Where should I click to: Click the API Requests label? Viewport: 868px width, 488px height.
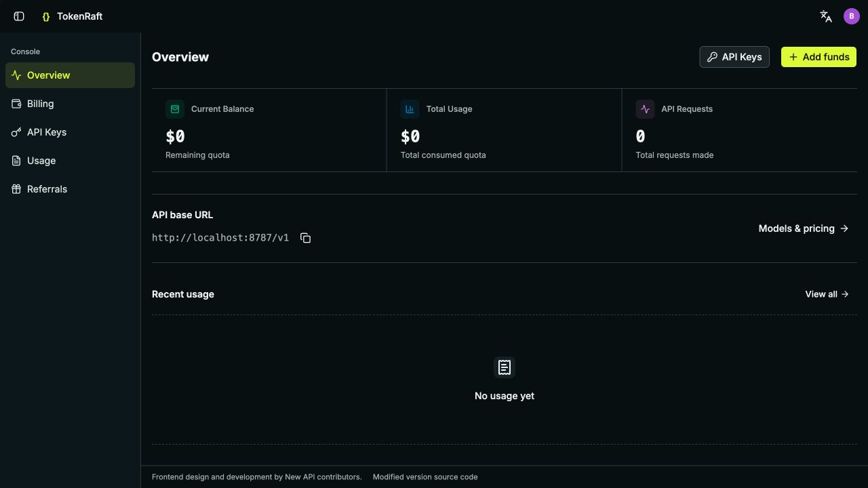coord(687,109)
